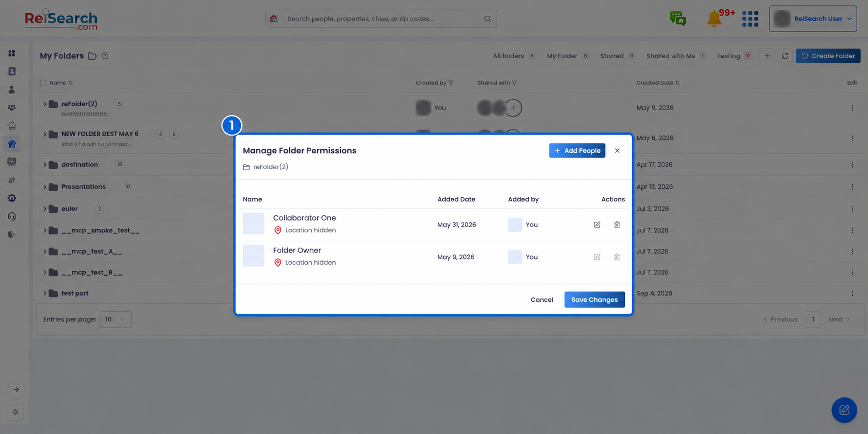Expand the Presentations folder row
868x434 pixels.
coord(45,186)
